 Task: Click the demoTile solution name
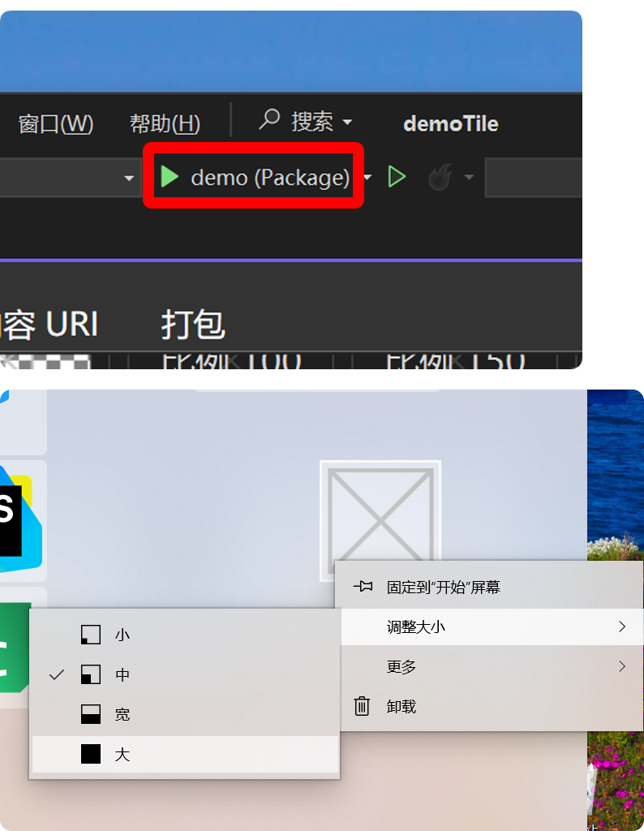coord(451,123)
